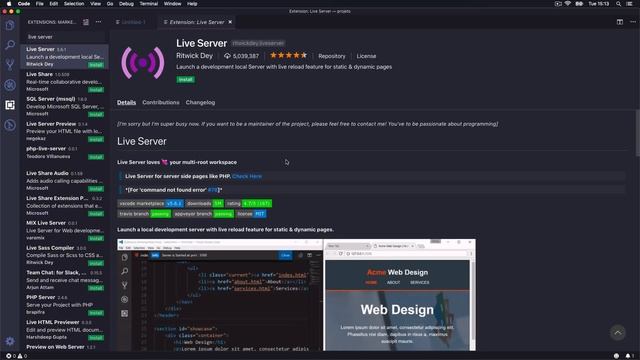Image resolution: width=640 pixels, height=360 pixels.
Task: Click the license MIT badge
Action: coord(251,213)
